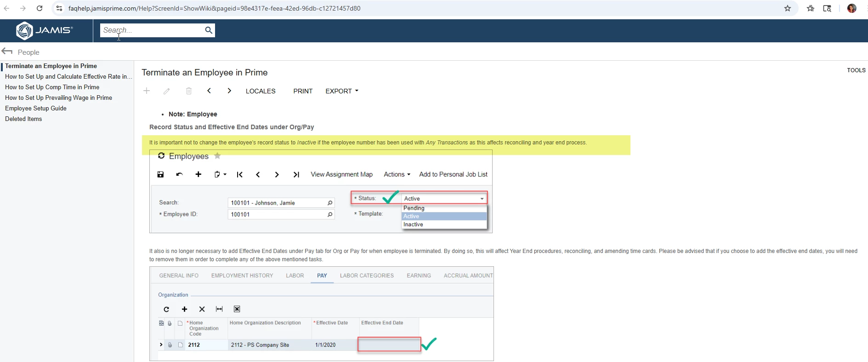The width and height of the screenshot is (868, 362).
Task: Click the browser forward arrow
Action: click(x=23, y=8)
